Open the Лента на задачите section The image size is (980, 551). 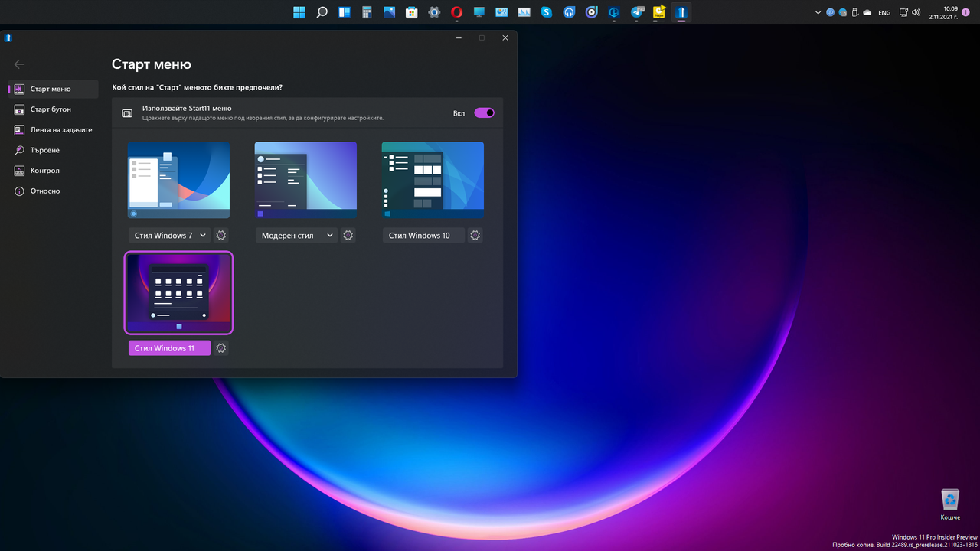tap(54, 130)
